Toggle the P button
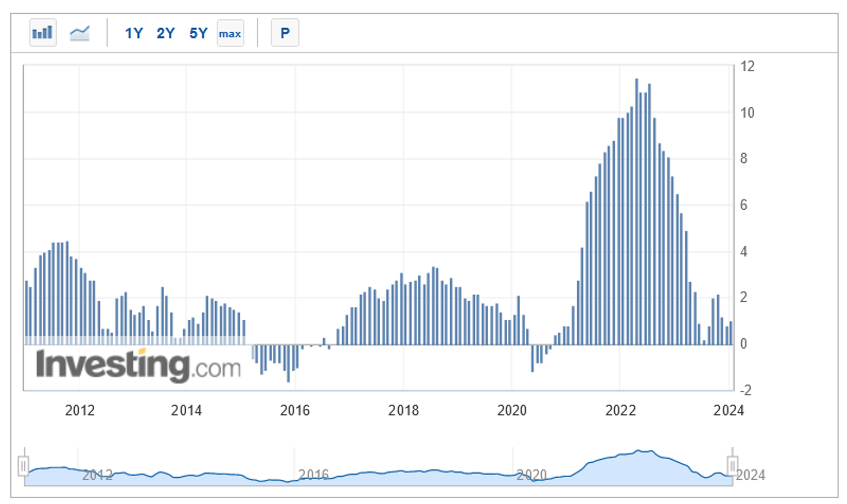This screenshot has width=847, height=504. click(285, 33)
